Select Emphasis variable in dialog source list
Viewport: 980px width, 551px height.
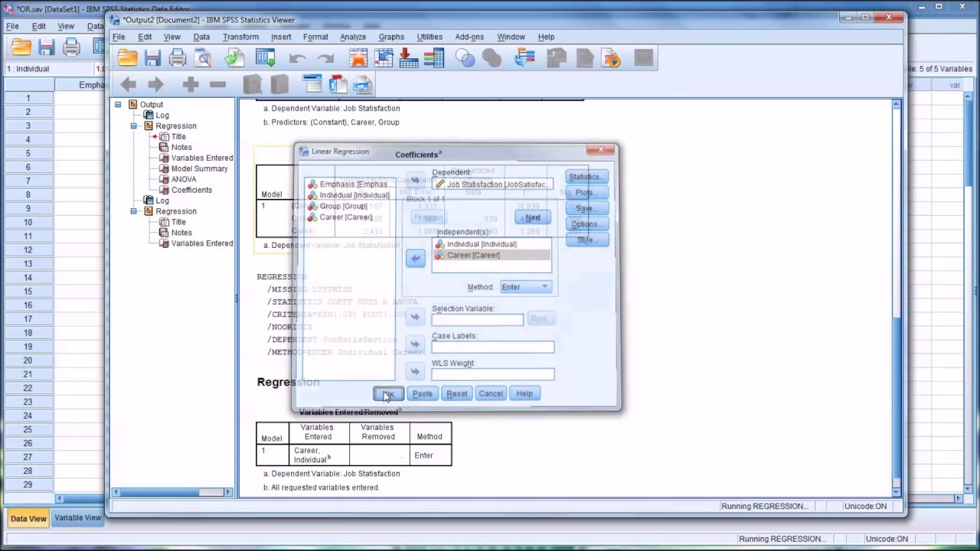pyautogui.click(x=349, y=184)
